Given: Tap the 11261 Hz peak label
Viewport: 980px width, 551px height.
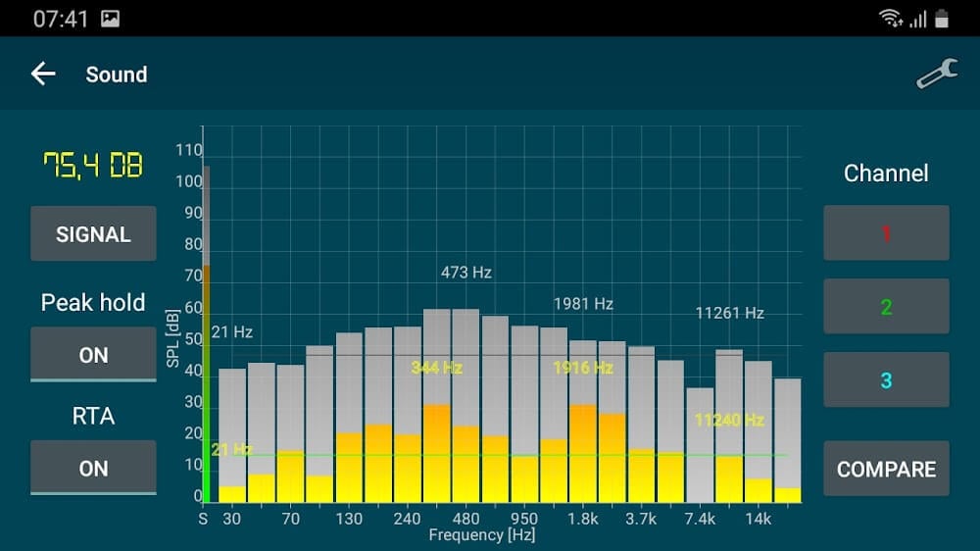Looking at the screenshot, I should coord(729,314).
